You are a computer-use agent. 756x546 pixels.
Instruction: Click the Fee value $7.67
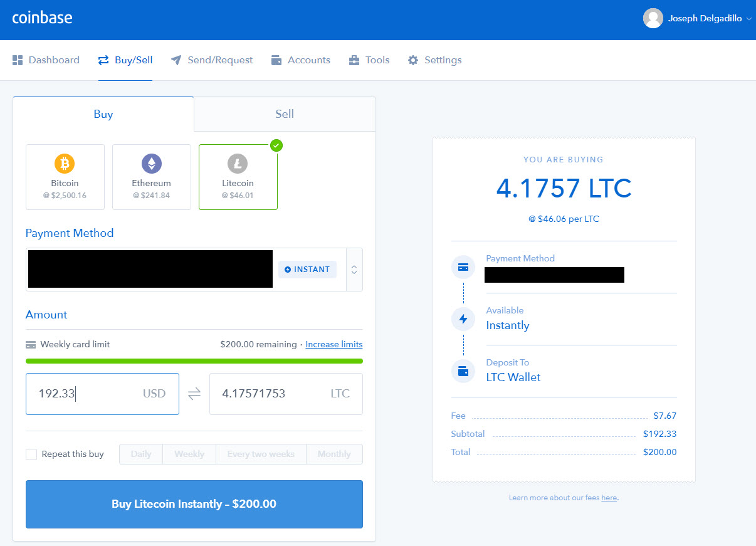(x=664, y=416)
